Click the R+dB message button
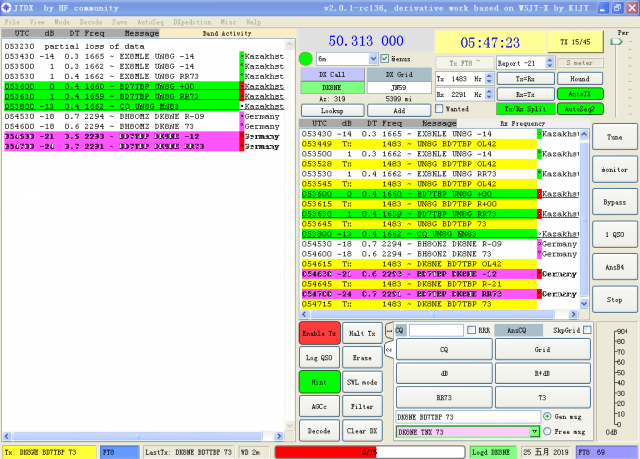The image size is (640, 459). pos(542,373)
